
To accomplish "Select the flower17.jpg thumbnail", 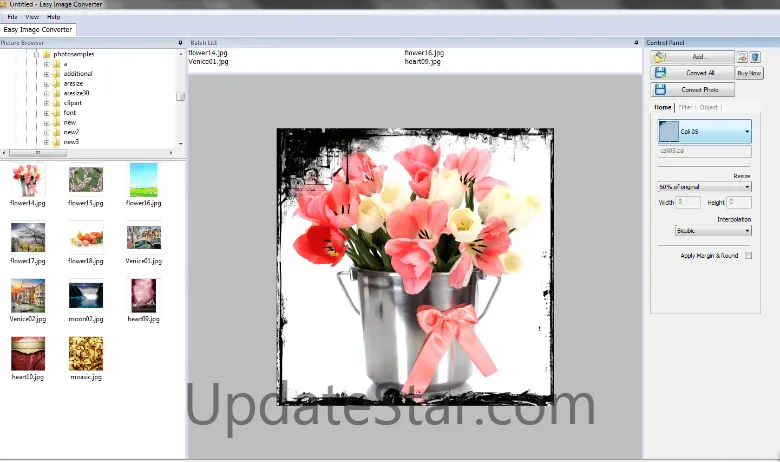I will tap(28, 238).
